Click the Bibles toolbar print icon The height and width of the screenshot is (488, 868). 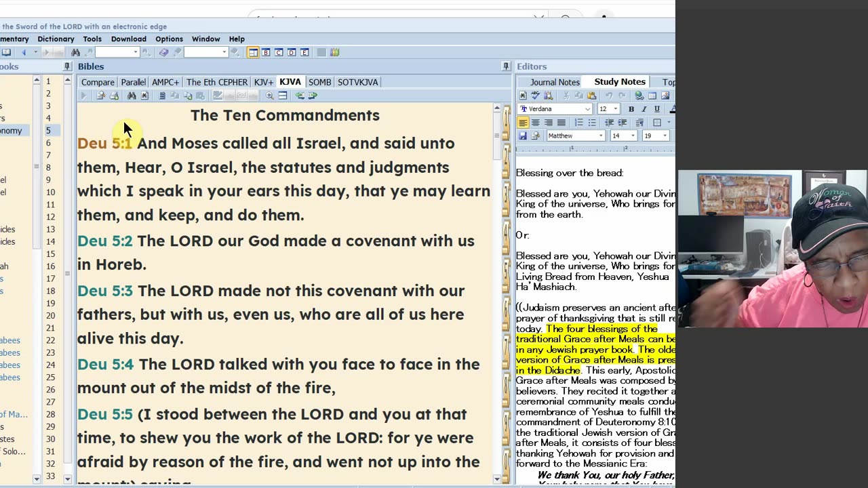point(114,96)
